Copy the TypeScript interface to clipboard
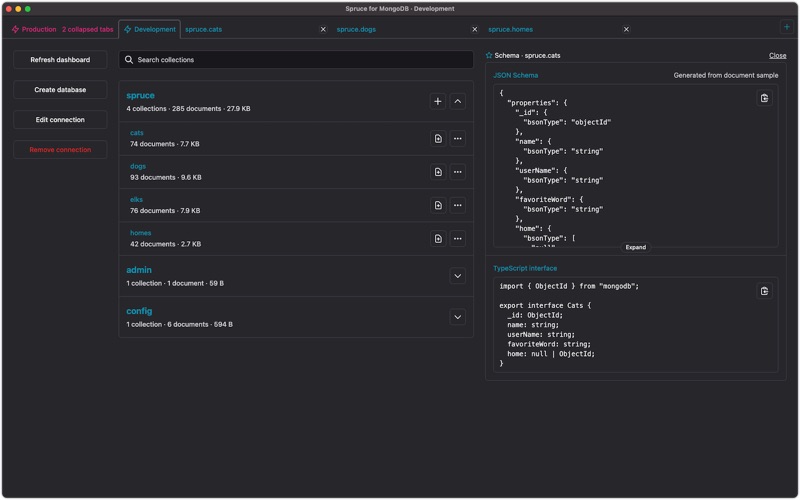This screenshot has height=500, width=800. tap(764, 291)
